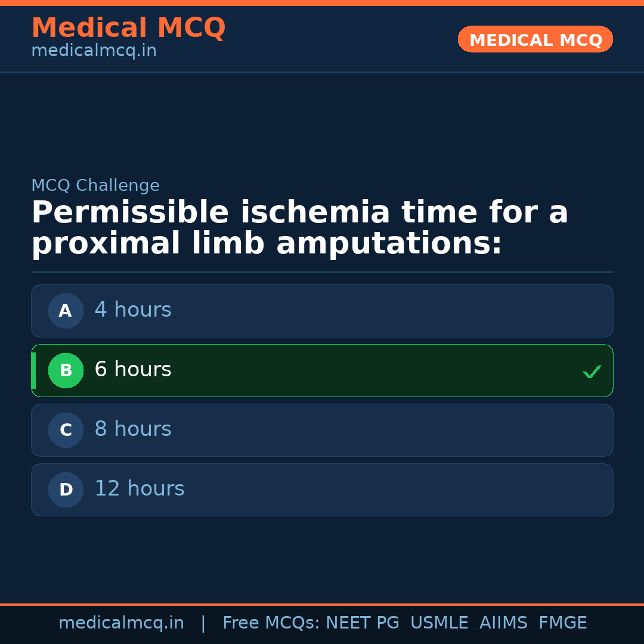Image resolution: width=644 pixels, height=644 pixels.
Task: Choose the "8 hours" answer text
Action: click(x=133, y=429)
